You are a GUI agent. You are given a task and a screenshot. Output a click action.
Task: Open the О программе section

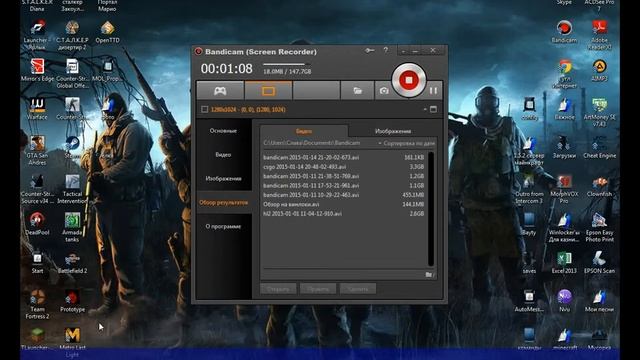click(x=223, y=226)
